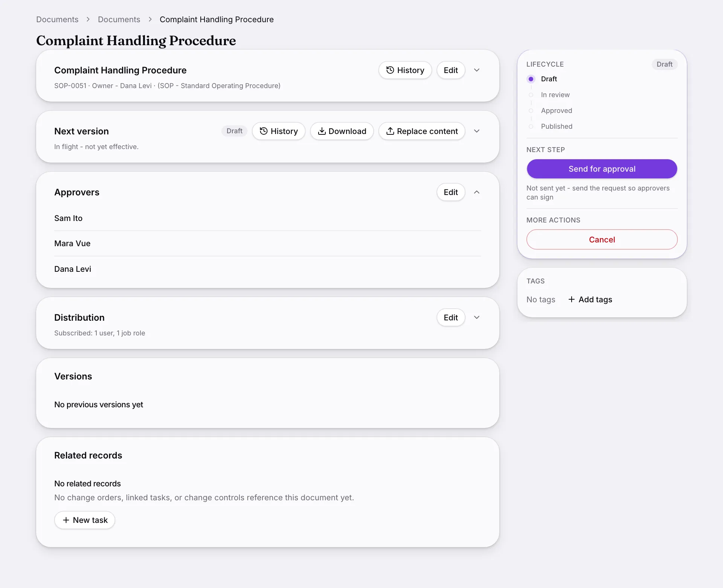
Task: Click the SOP-0051 owner subtitle text
Action: click(x=167, y=85)
